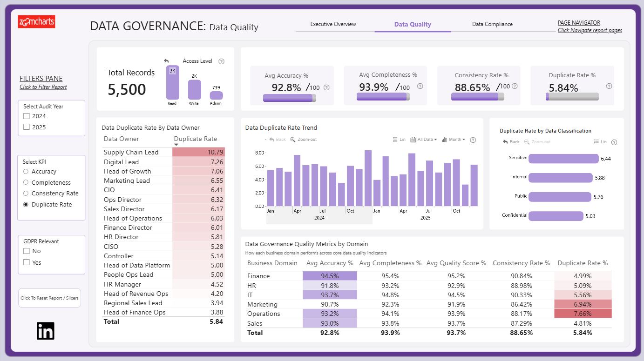Viewport: 644px width, 361px height.
Task: Open the Page Navigator link
Action: pyautogui.click(x=579, y=23)
